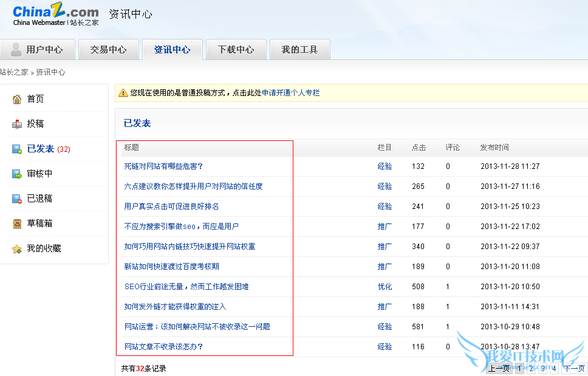
Task: Open 审核中 in the sidebar
Action: point(39,174)
